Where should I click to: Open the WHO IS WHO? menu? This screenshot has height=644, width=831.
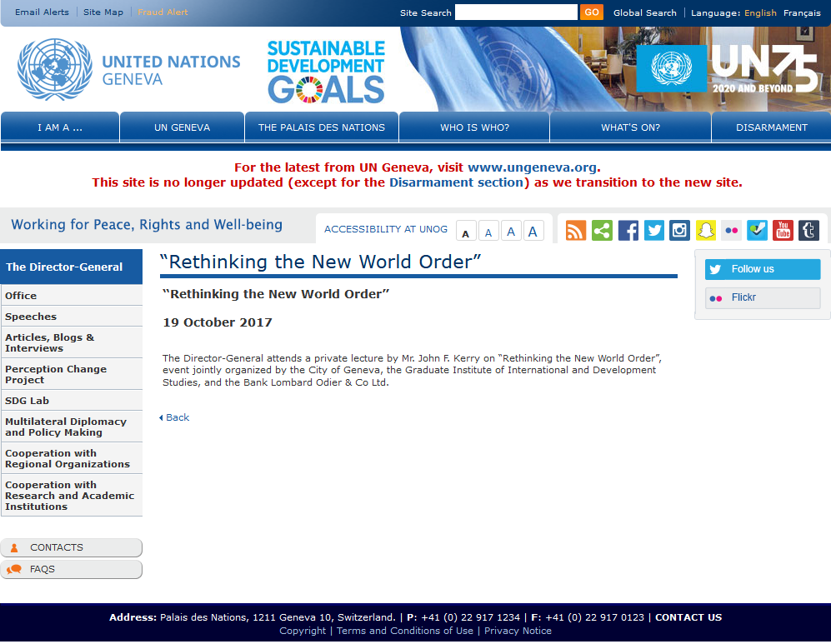pos(474,127)
